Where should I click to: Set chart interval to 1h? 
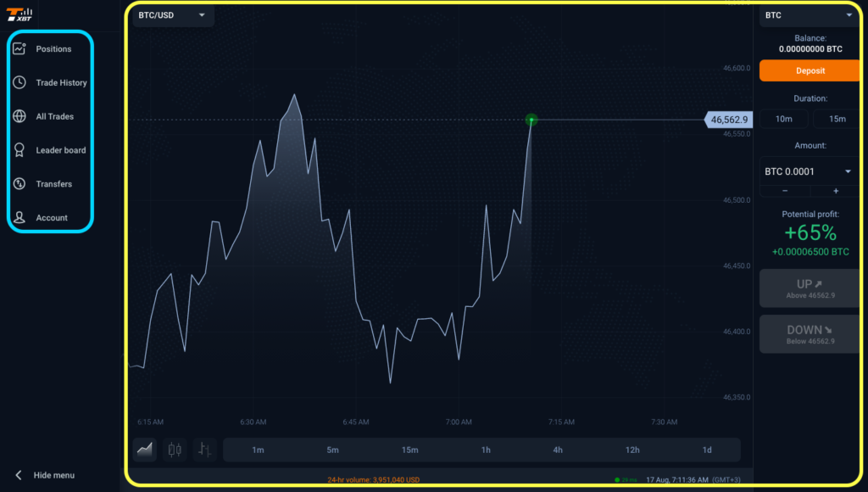(x=486, y=450)
